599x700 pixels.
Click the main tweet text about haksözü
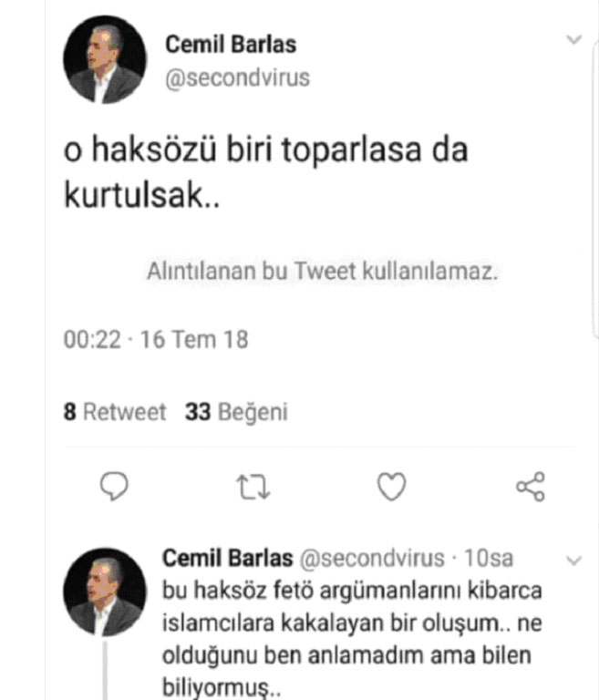coord(264,171)
